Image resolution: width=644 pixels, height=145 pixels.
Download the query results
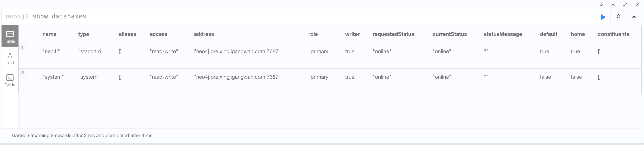tap(634, 17)
